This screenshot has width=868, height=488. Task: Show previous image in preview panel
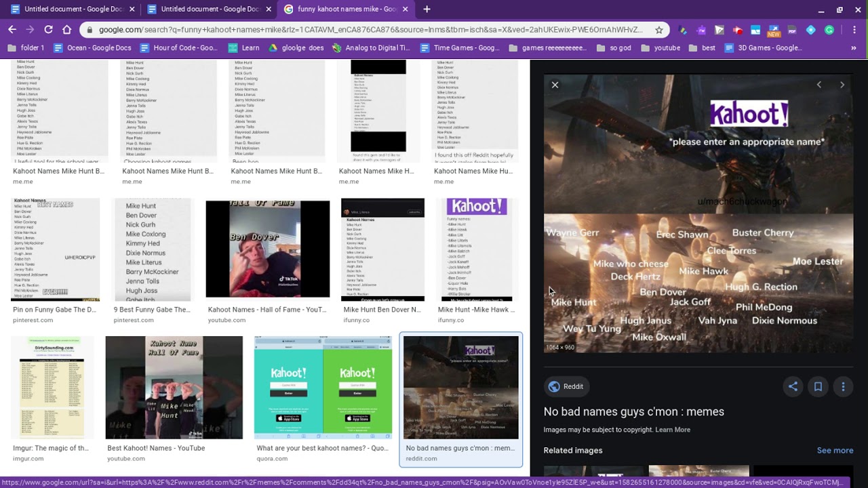[819, 85]
